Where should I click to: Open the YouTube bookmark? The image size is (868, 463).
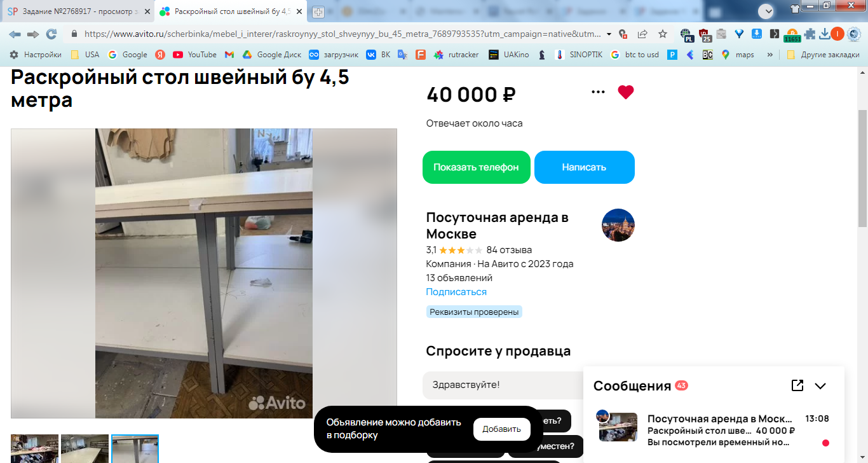(x=195, y=55)
